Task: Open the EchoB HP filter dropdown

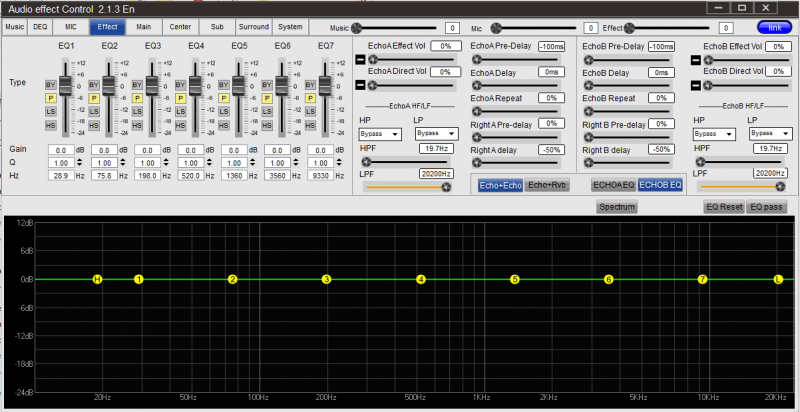Action: coord(713,133)
